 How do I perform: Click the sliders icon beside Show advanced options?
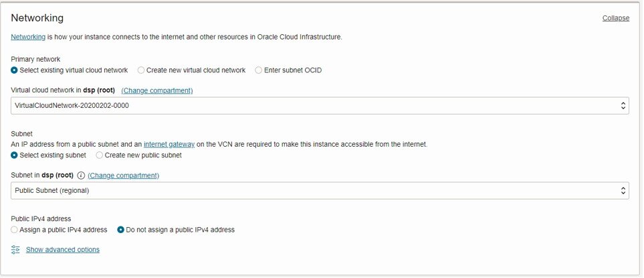tap(15, 250)
